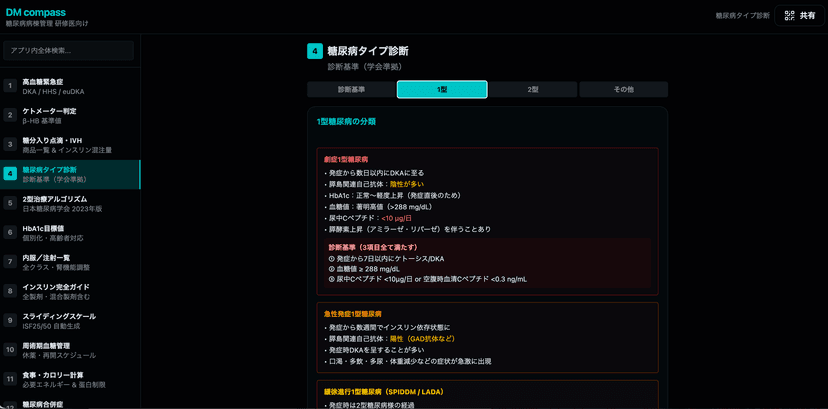This screenshot has height=409, width=828.
Task: Open the その他 tab
Action: tap(624, 90)
